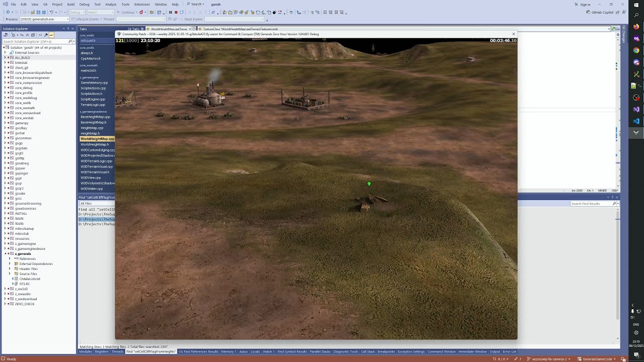The height and width of the screenshot is (362, 644).
Task: Switch to the Error List tab
Action: pos(509,351)
